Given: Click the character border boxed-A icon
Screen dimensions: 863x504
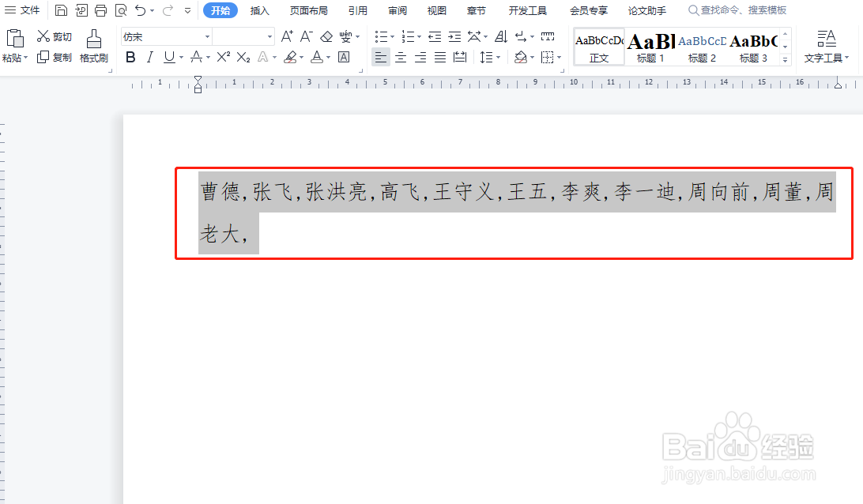Looking at the screenshot, I should [x=344, y=57].
